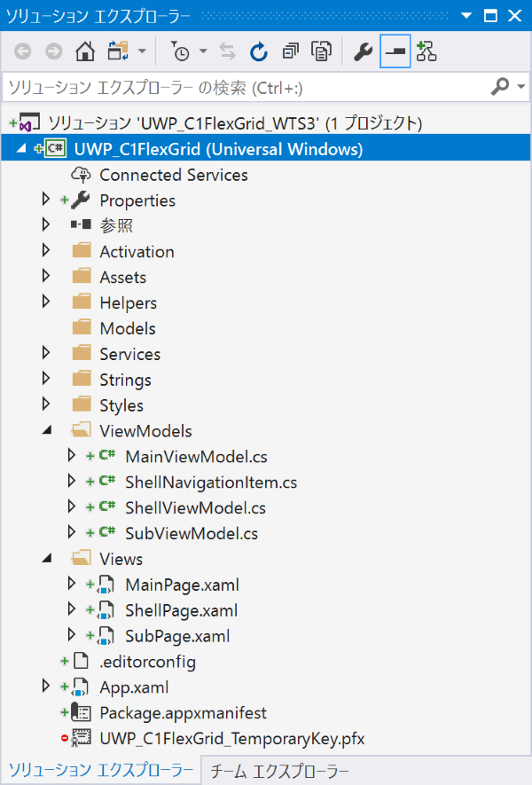
Task: Select solution 'UWP_C1FlexGrid_WTS3' node
Action: [x=235, y=123]
